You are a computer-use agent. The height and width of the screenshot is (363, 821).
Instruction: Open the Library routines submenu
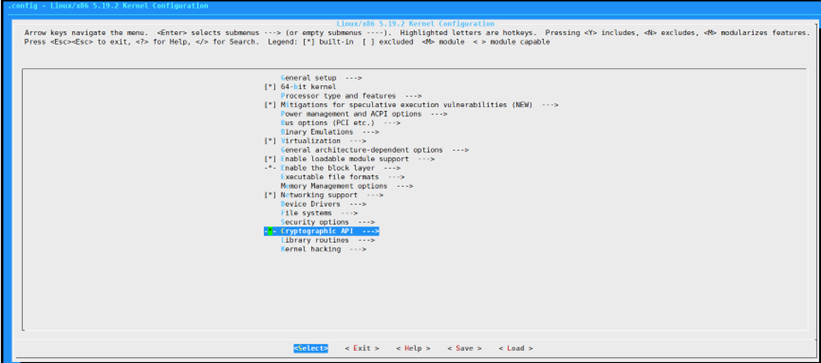[327, 240]
